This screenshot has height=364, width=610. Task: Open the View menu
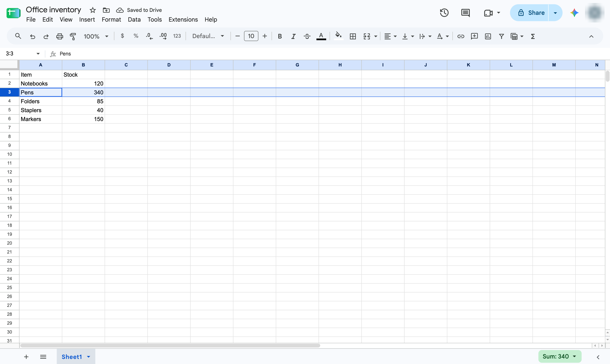pos(66,20)
